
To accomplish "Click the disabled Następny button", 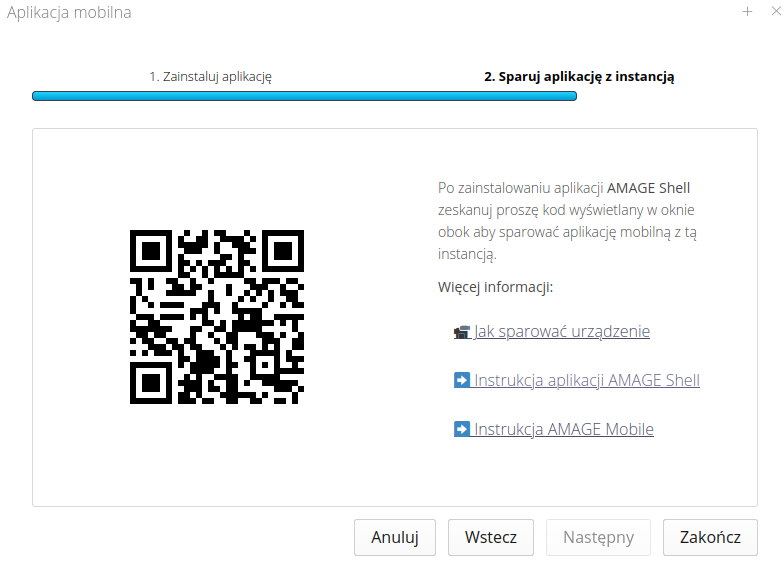I will pos(598,538).
